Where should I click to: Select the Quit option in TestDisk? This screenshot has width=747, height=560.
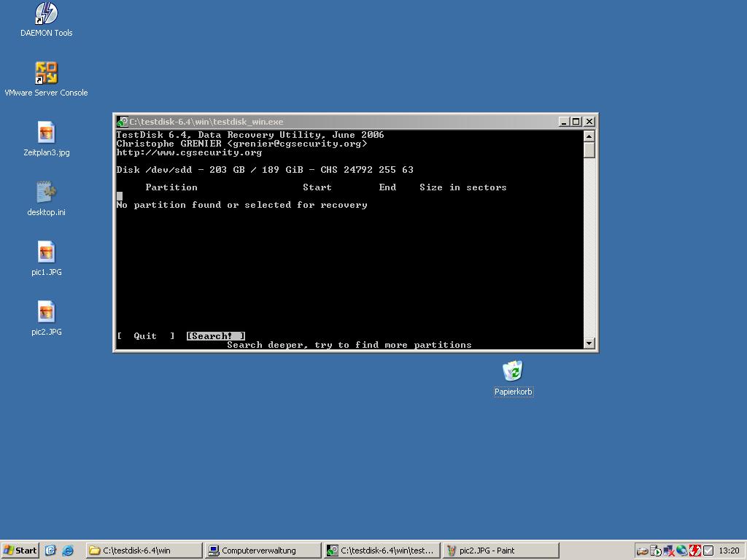pyautogui.click(x=146, y=336)
